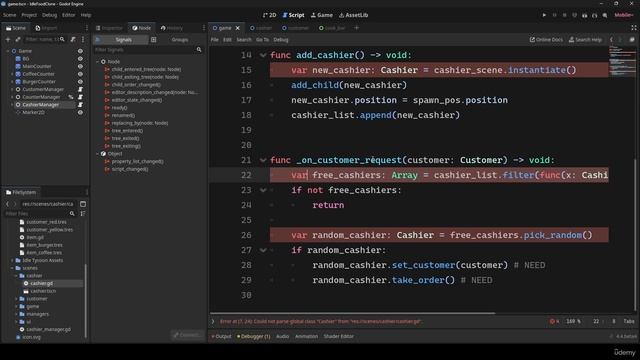Open script icon on CustomerManager node
The width and height of the screenshot is (640, 360).
80,89
